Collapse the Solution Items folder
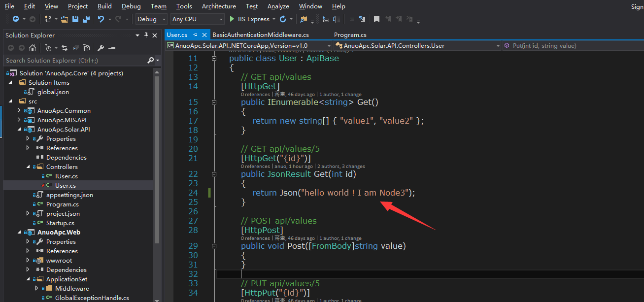The height and width of the screenshot is (302, 644). tap(10, 82)
